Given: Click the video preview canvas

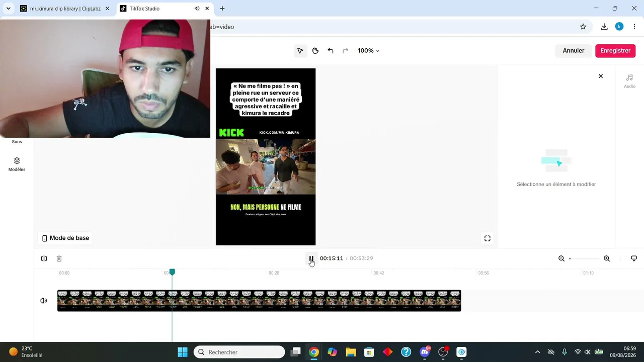Looking at the screenshot, I should click(266, 157).
